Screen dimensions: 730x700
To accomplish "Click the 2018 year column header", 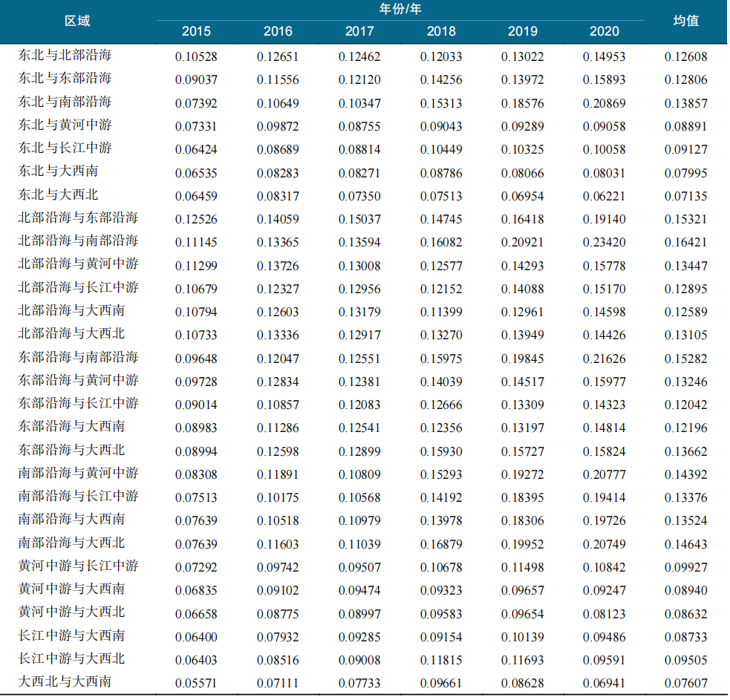I will pyautogui.click(x=441, y=31).
